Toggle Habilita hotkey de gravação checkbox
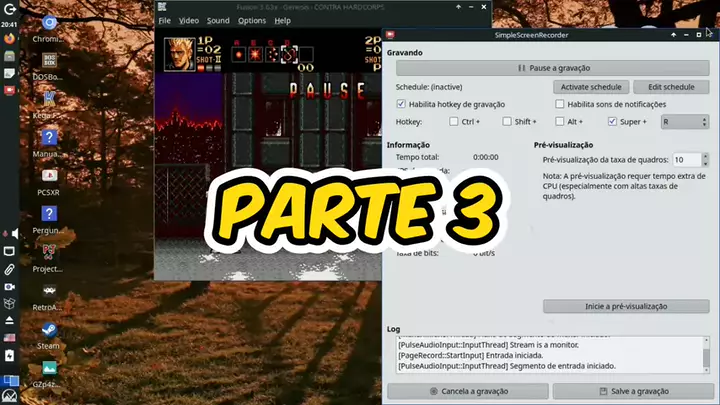The image size is (720, 405). tap(401, 104)
